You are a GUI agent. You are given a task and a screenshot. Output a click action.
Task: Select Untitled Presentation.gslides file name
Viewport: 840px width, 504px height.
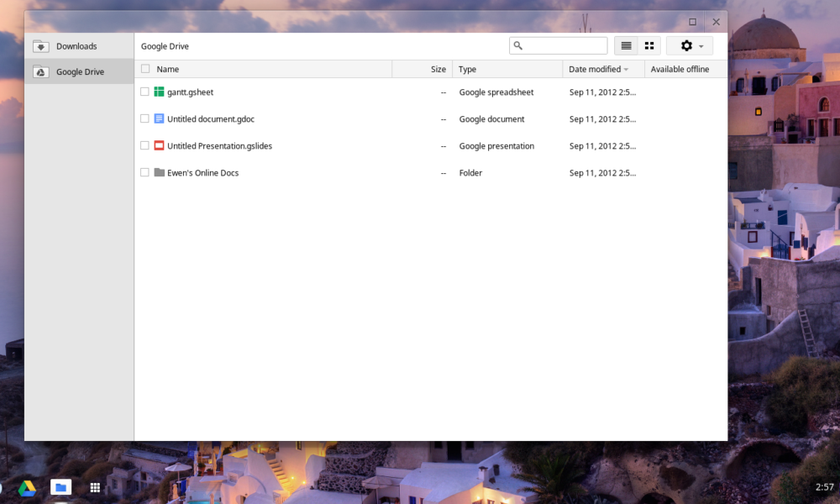pos(219,145)
